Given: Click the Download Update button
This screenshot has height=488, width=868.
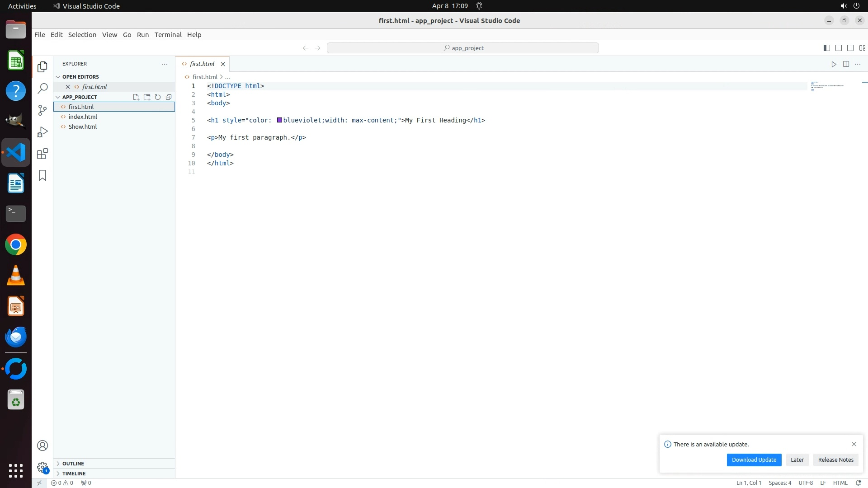Looking at the screenshot, I should coord(754,460).
